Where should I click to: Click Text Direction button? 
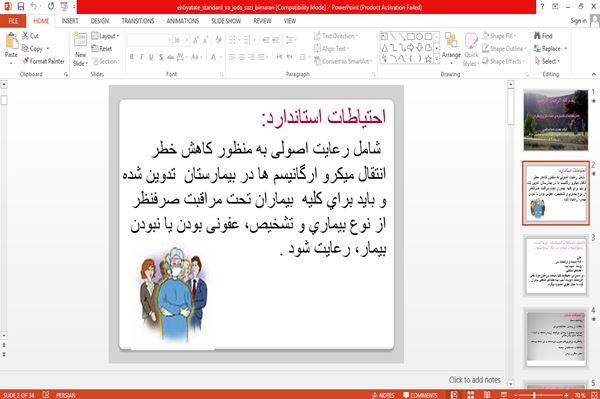336,36
